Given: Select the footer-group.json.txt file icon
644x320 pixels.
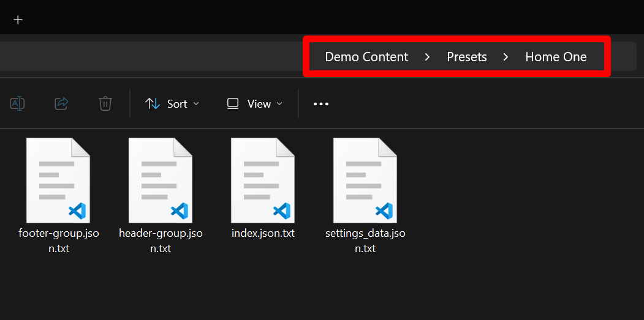Looking at the screenshot, I should (x=58, y=180).
